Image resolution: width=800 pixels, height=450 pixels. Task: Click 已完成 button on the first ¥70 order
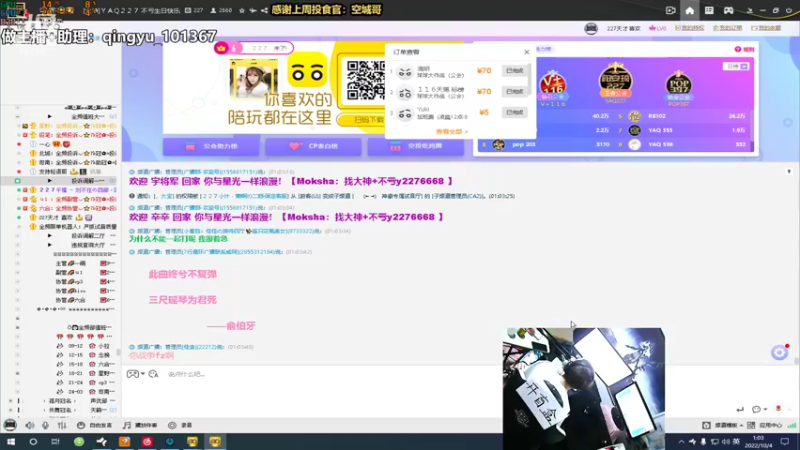[514, 70]
